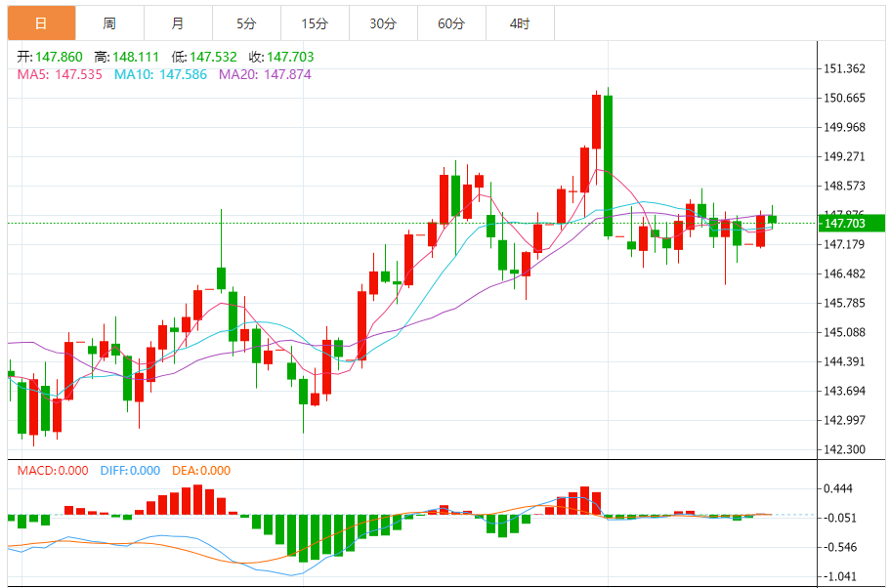Click the MACD:0.000 label
The width and height of the screenshot is (890, 588).
(53, 471)
